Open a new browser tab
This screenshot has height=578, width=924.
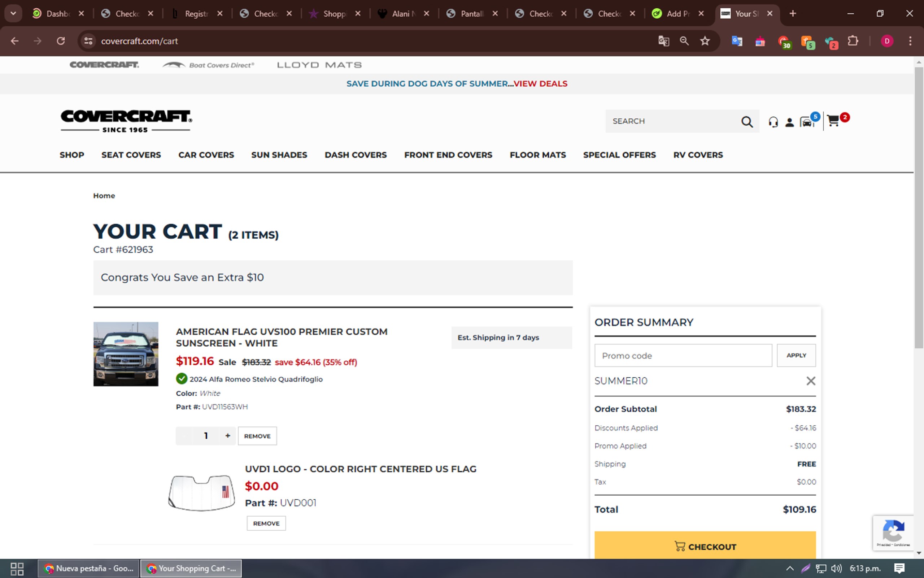793,14
